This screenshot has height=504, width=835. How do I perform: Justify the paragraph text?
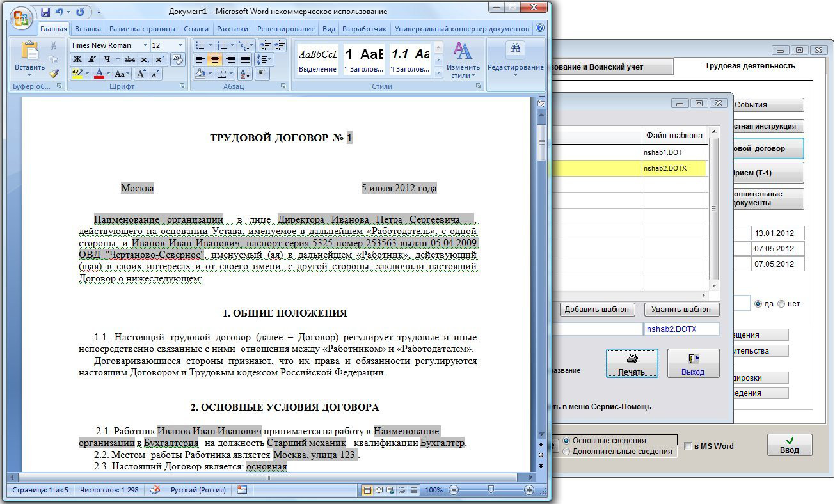point(244,59)
